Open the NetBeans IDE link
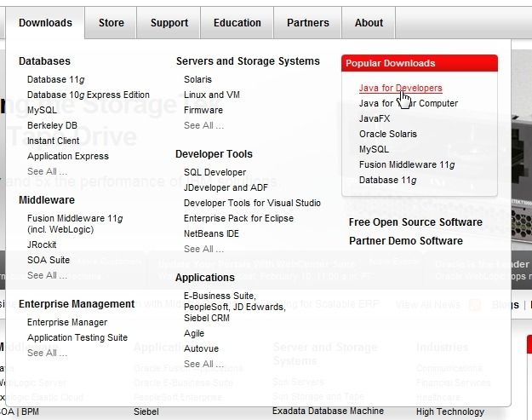 click(211, 233)
